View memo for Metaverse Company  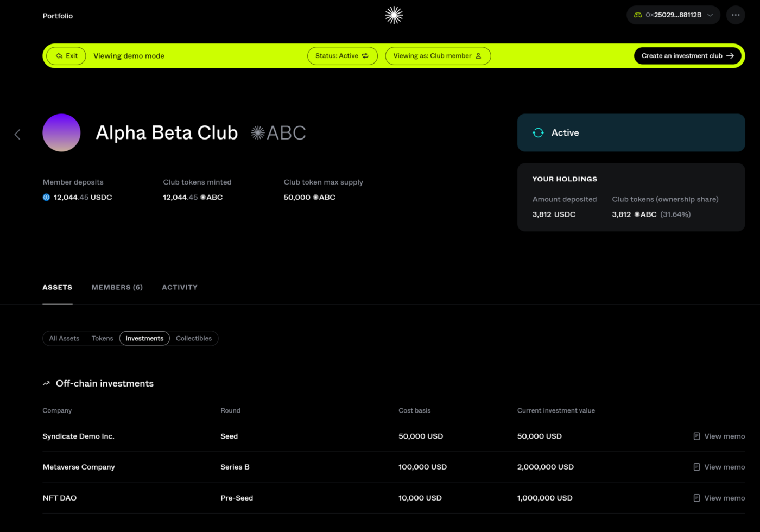click(x=719, y=467)
